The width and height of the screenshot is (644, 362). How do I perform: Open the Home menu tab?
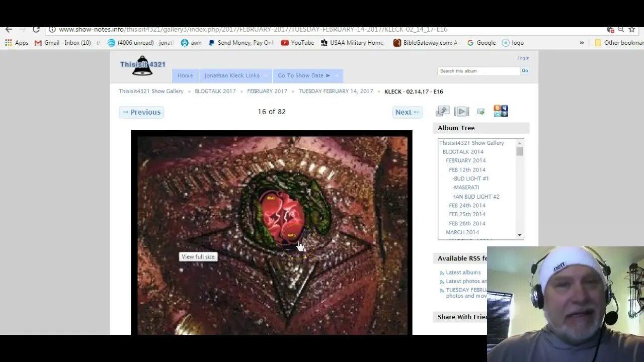(185, 75)
